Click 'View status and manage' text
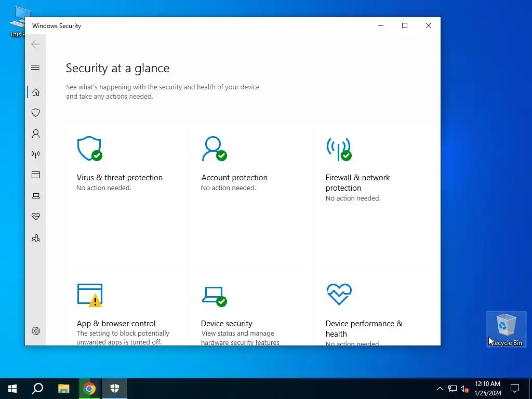Image resolution: width=532 pixels, height=399 pixels. pos(237,334)
